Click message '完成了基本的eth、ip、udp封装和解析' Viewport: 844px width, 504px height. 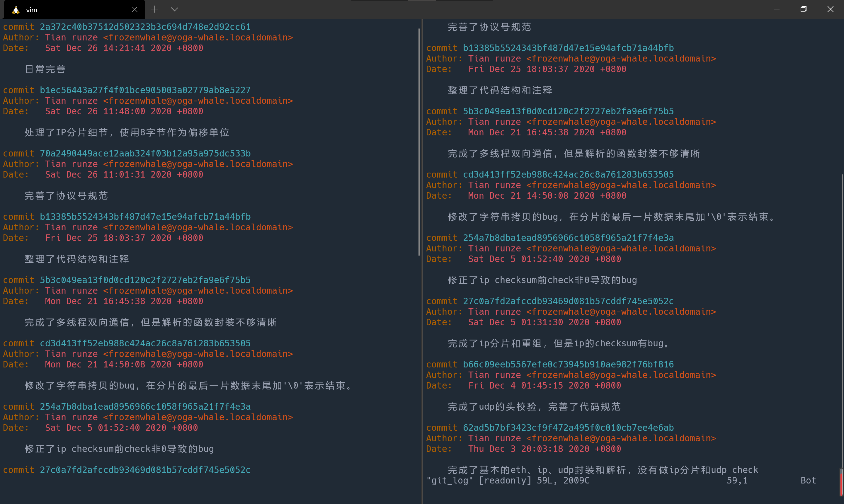coord(537,470)
